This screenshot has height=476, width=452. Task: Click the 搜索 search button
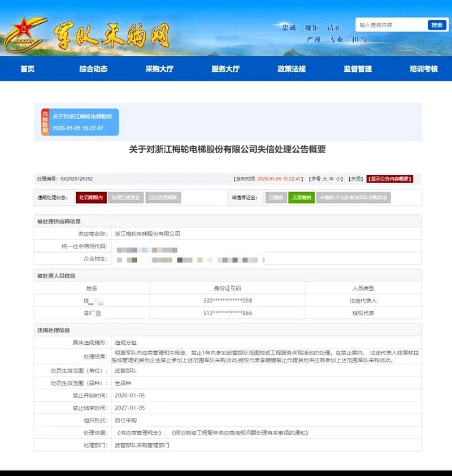coord(437,25)
